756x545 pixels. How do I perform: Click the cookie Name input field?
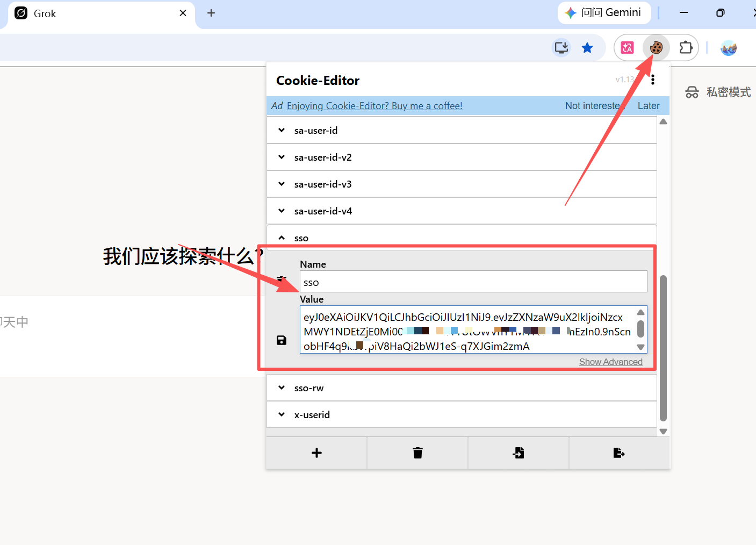click(x=473, y=282)
